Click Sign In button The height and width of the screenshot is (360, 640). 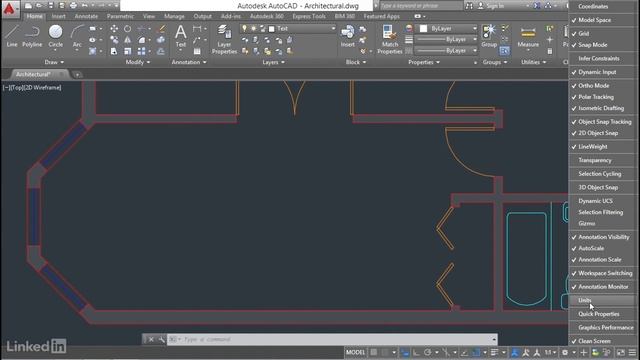tap(491, 6)
